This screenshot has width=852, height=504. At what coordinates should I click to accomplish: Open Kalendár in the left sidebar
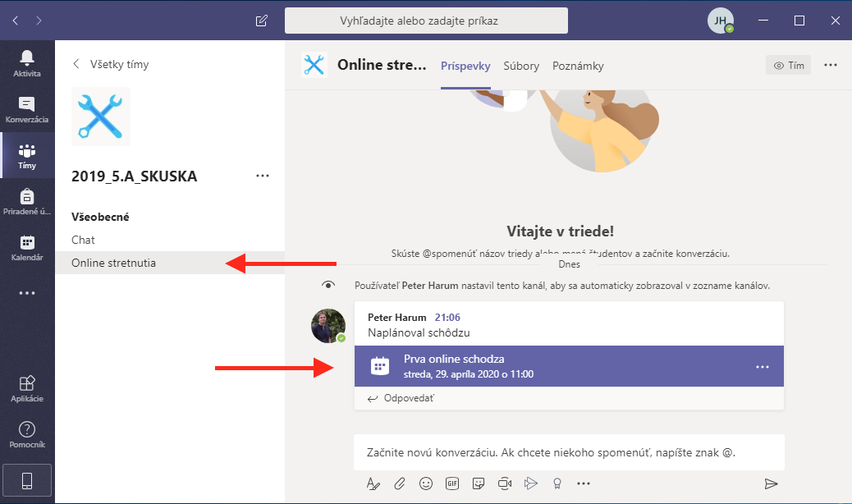(27, 246)
